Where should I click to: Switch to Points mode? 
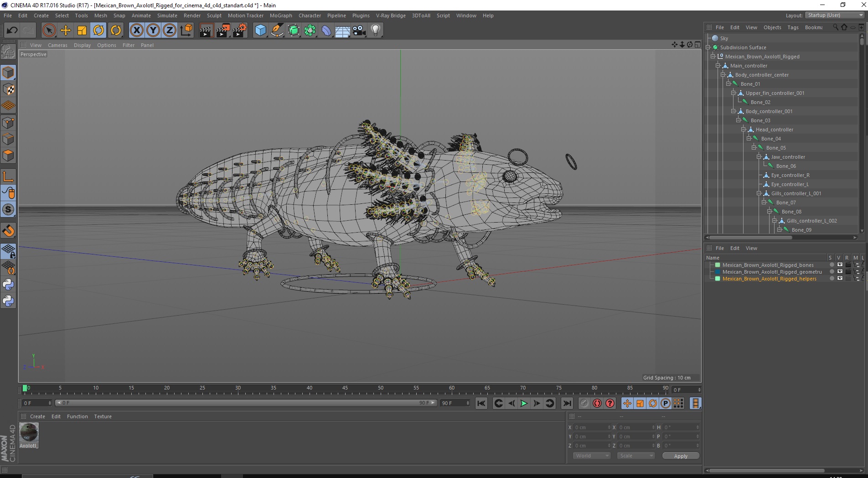[8, 123]
